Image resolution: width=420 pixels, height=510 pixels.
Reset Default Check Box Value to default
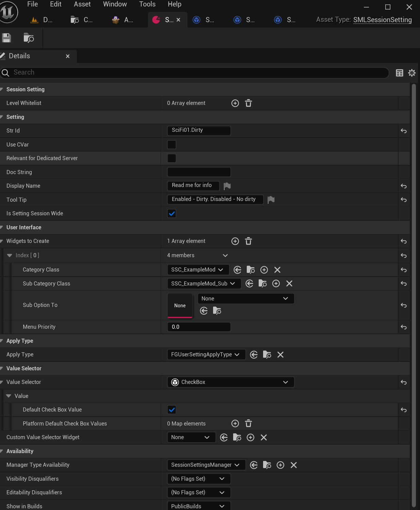[x=404, y=410]
